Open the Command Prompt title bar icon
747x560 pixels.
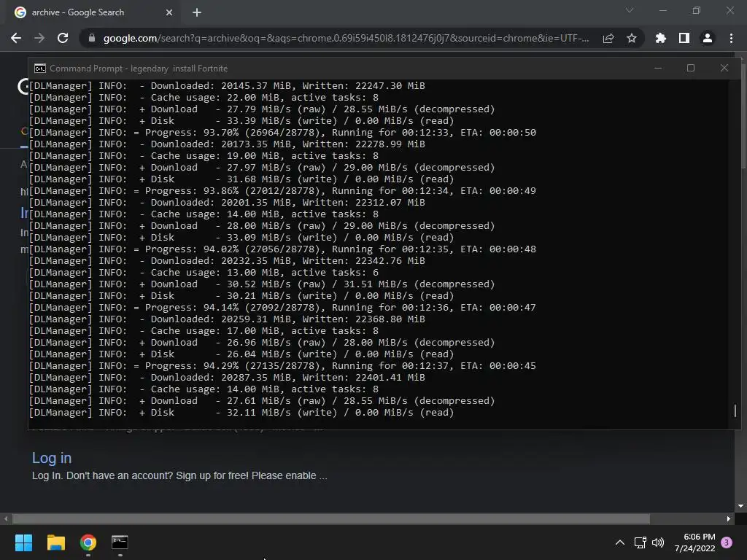pos(40,69)
